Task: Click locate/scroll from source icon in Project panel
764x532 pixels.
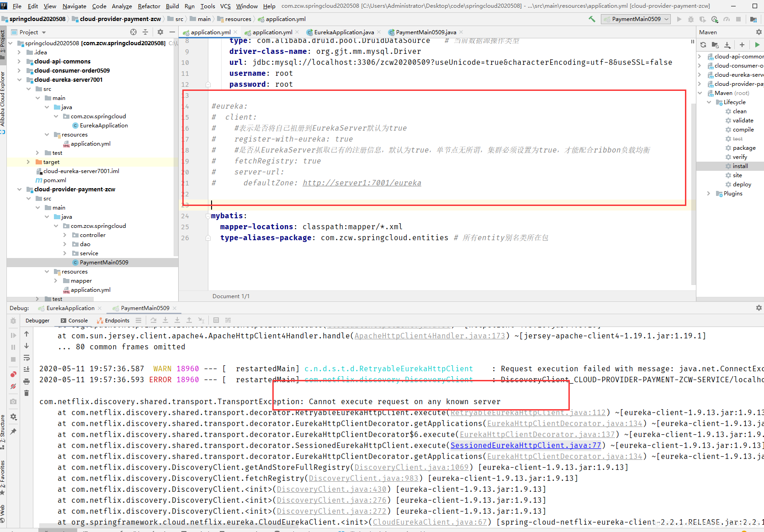Action: tap(133, 32)
